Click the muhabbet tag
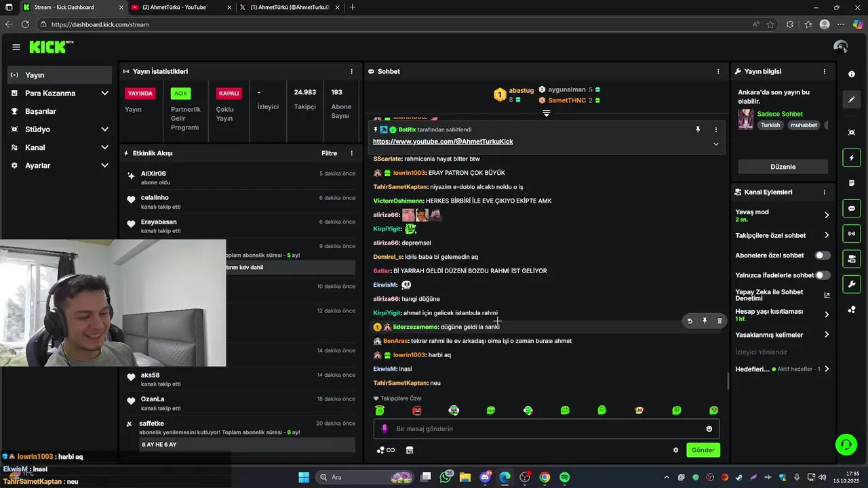 pos(804,125)
